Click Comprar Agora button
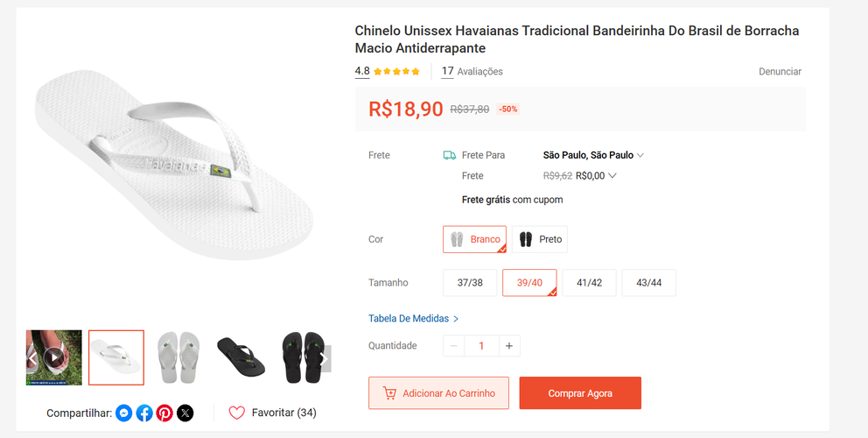 point(580,393)
